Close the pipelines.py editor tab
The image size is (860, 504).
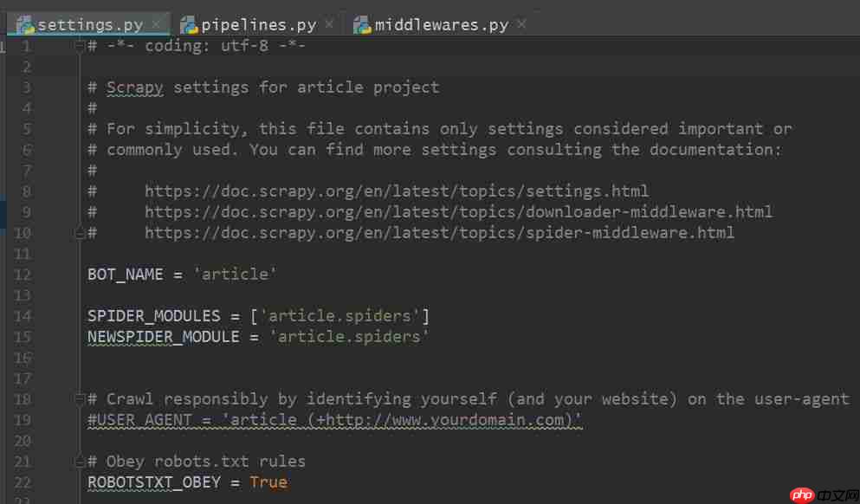pyautogui.click(x=329, y=24)
